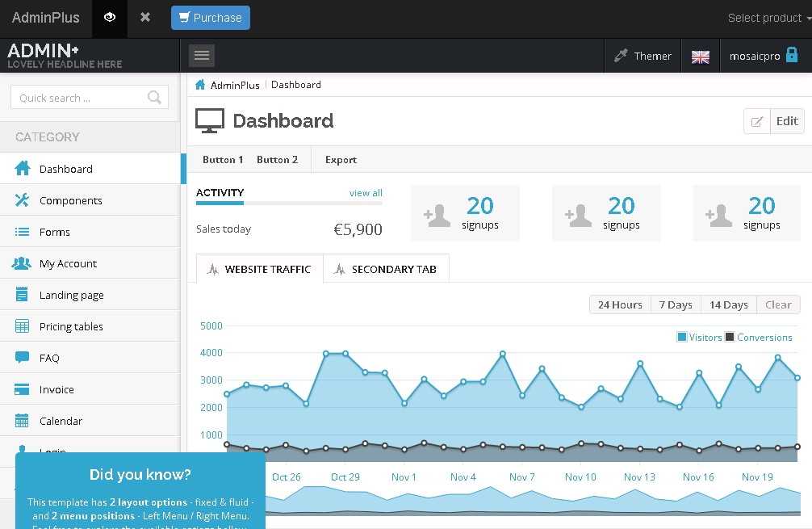The width and height of the screenshot is (812, 529).
Task: Select the Website Traffic tab
Action: pos(259,269)
